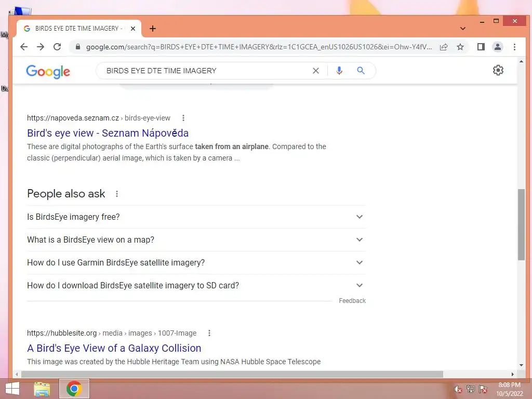Click the horizontal scrollbar thumb
Viewport: 532px width, 399px height.
[232, 374]
